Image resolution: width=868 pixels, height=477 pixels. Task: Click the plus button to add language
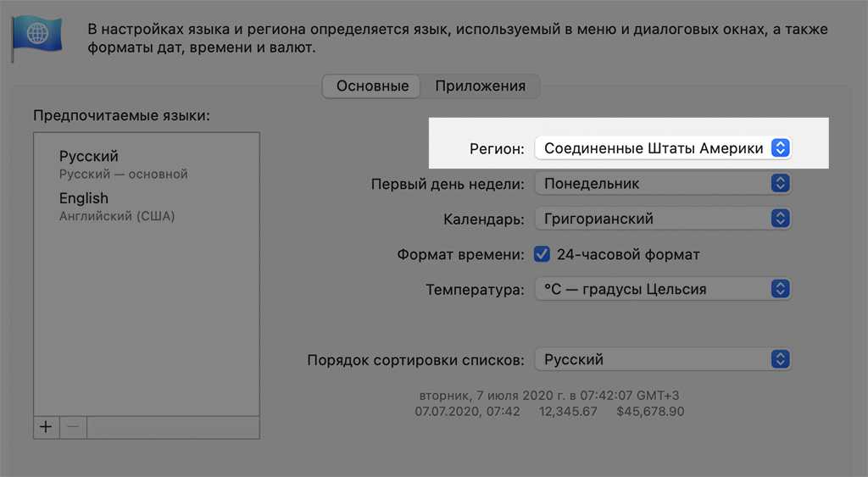pos(46,427)
